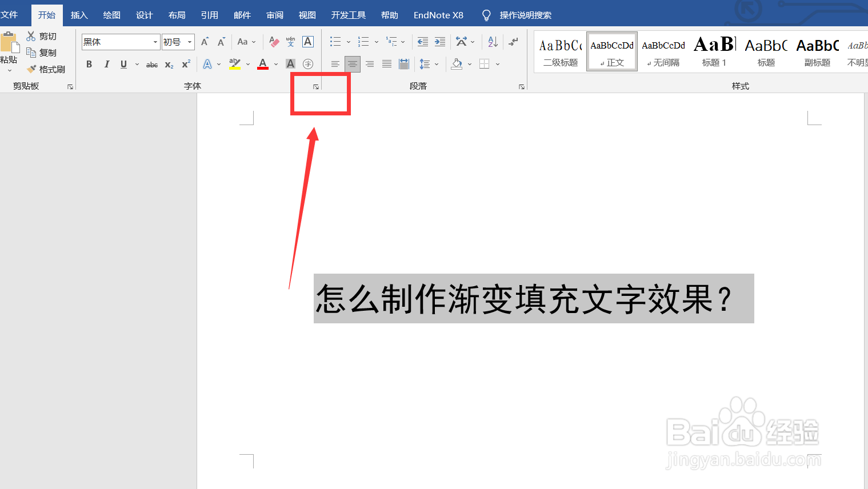Open line spacing options
This screenshot has width=868, height=489.
429,64
